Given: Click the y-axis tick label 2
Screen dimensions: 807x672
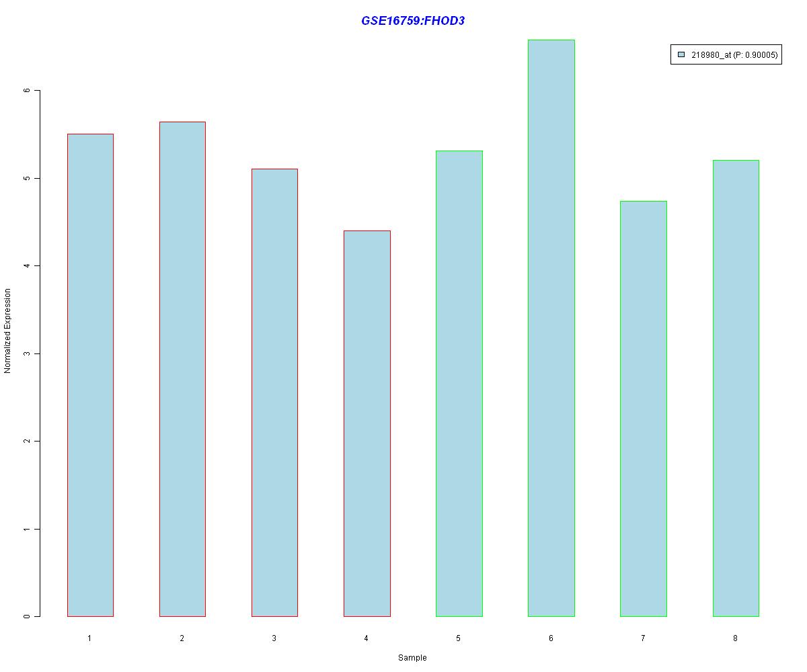Looking at the screenshot, I should click(28, 442).
